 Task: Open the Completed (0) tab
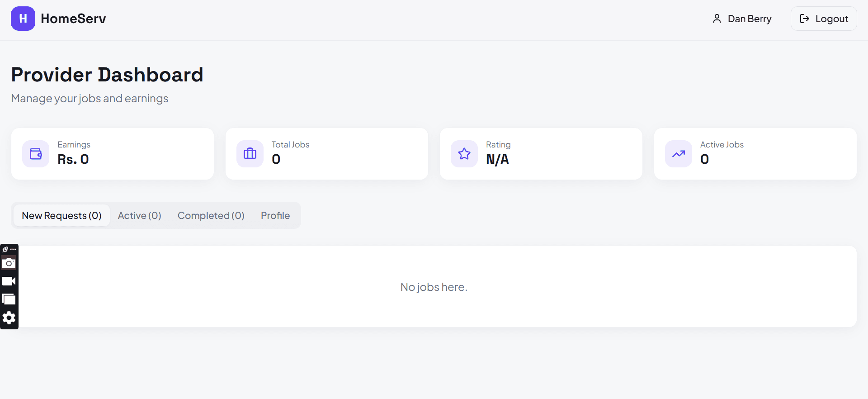211,215
